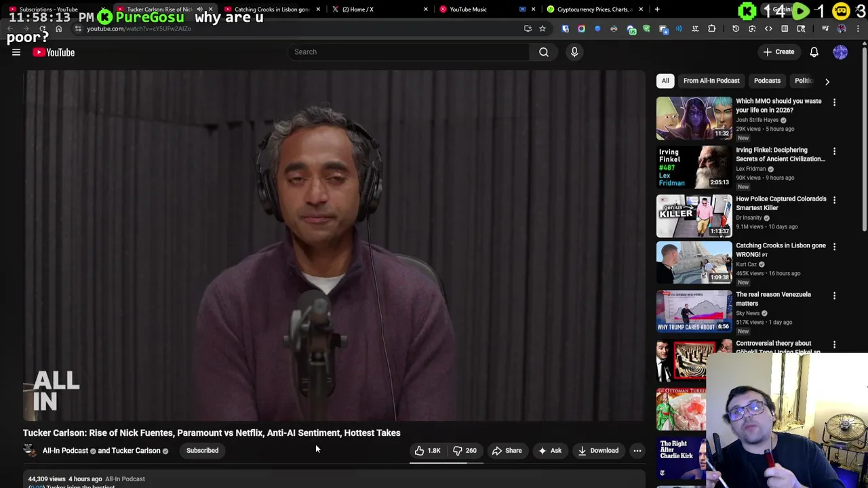Click the youtube.com address bar URL

click(x=139, y=28)
